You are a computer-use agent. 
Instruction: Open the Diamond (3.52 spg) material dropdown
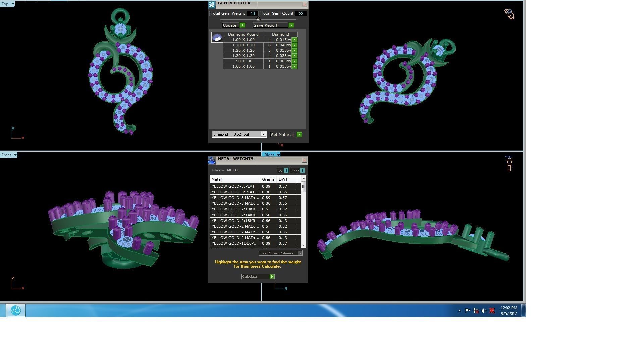point(263,134)
